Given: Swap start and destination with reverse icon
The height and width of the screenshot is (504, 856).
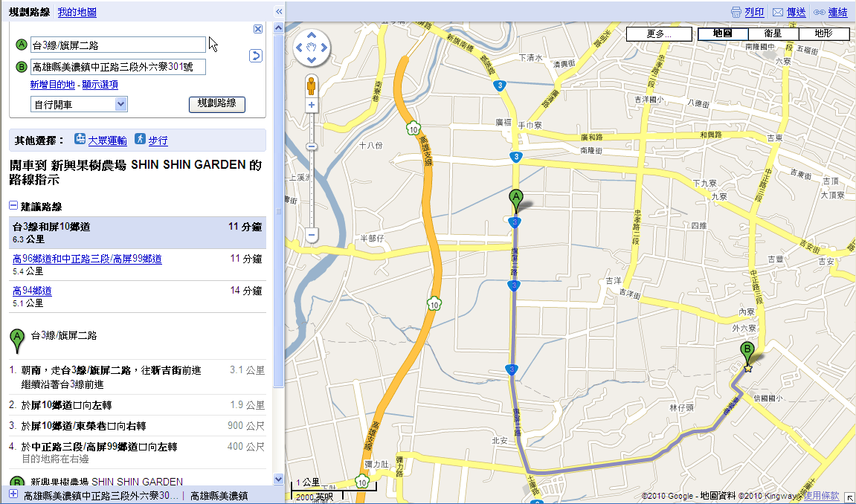Looking at the screenshot, I should click(x=256, y=56).
